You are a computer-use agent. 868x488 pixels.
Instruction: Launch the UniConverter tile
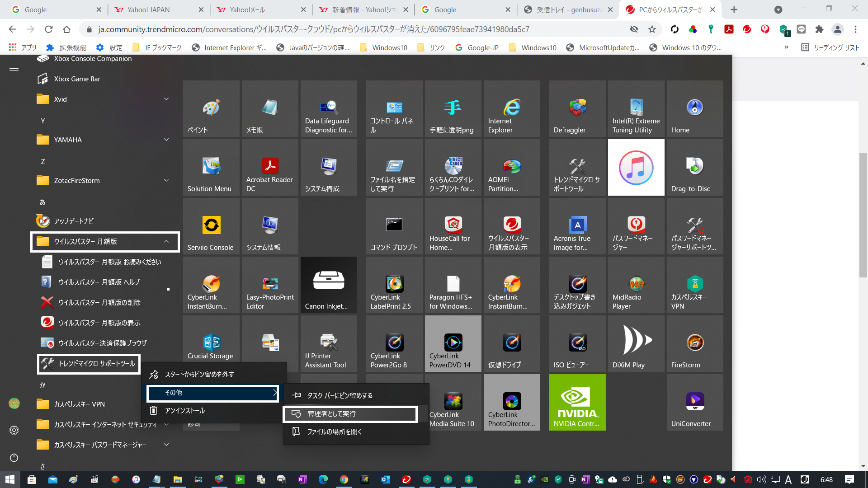[x=695, y=402]
